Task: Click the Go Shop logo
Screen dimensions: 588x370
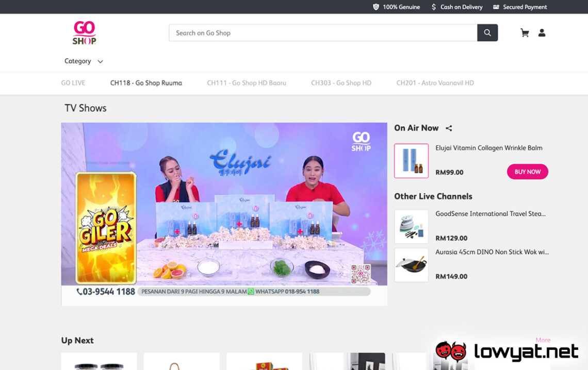Action: pos(84,32)
